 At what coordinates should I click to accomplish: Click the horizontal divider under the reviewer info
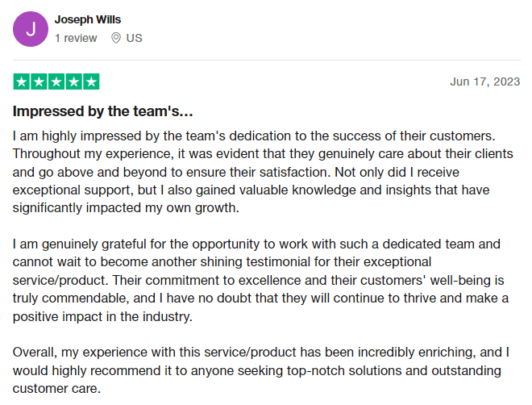[x=267, y=60]
